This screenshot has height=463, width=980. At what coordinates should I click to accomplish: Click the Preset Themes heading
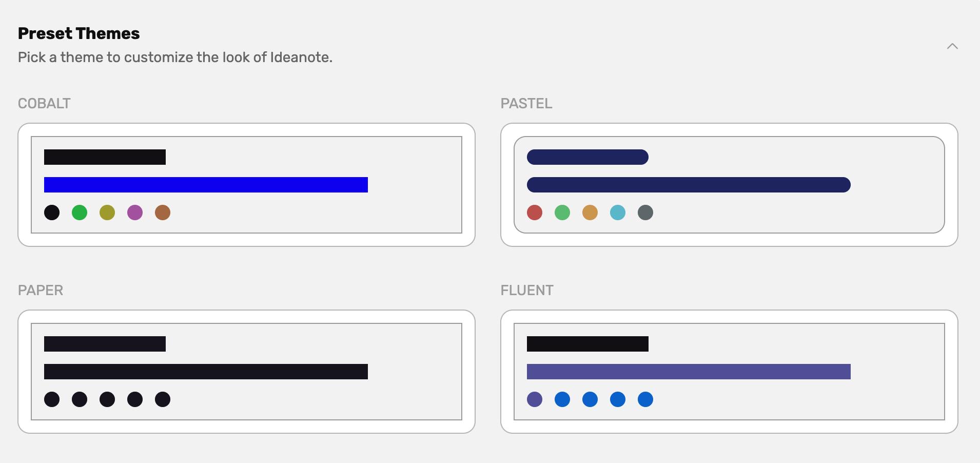coord(79,33)
